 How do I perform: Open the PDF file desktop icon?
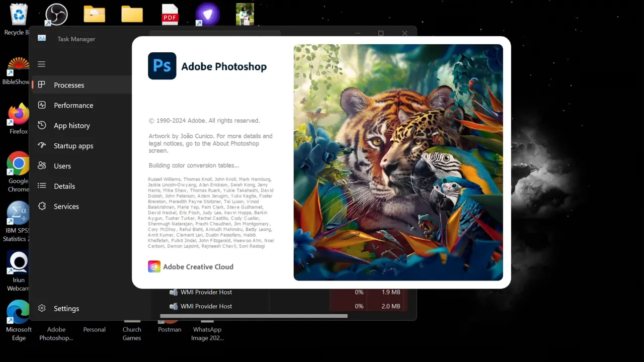[170, 14]
